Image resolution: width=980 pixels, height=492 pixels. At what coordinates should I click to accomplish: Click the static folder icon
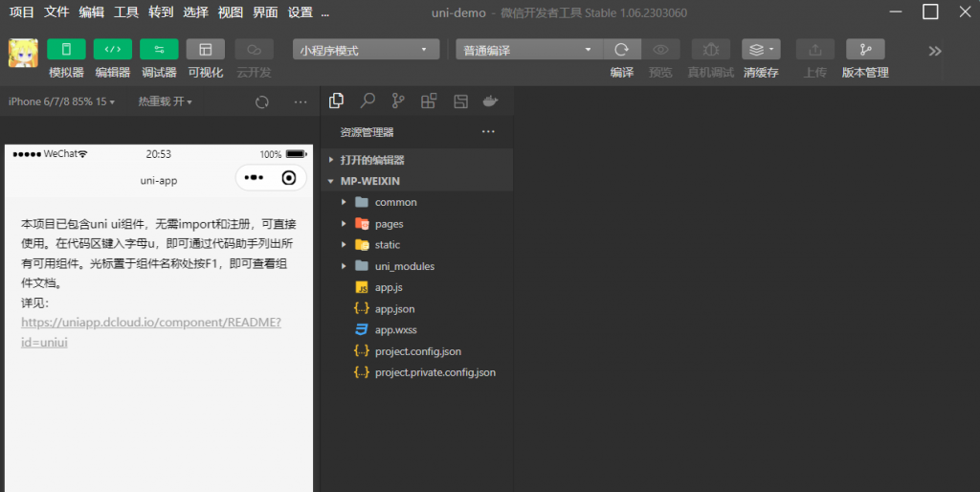(361, 244)
